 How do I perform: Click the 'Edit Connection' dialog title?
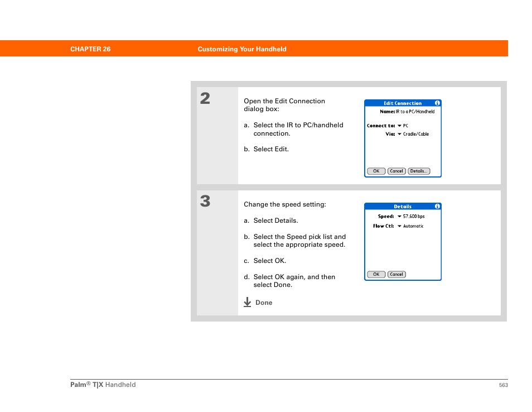(x=403, y=103)
